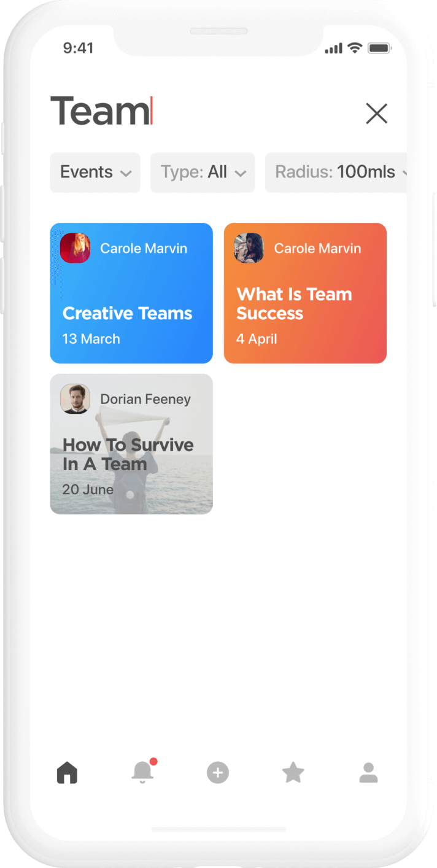Tap the 13 March date label

tap(91, 339)
